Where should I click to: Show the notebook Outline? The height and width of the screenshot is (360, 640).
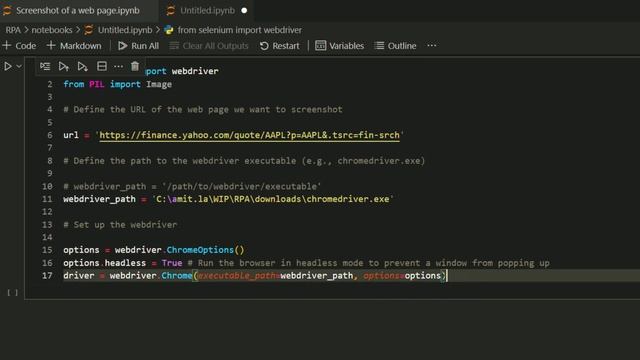396,46
